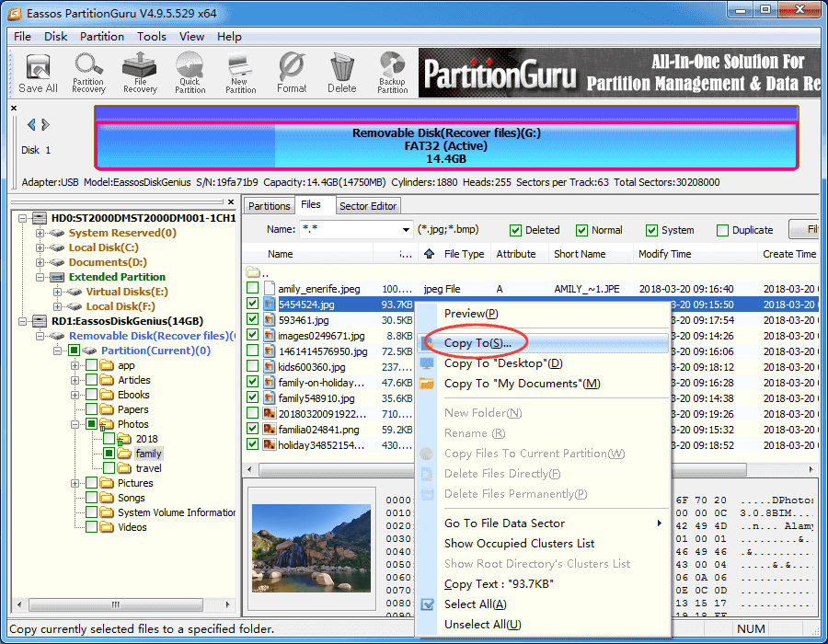Expand the Articles folder node
The image size is (828, 644).
click(75, 380)
